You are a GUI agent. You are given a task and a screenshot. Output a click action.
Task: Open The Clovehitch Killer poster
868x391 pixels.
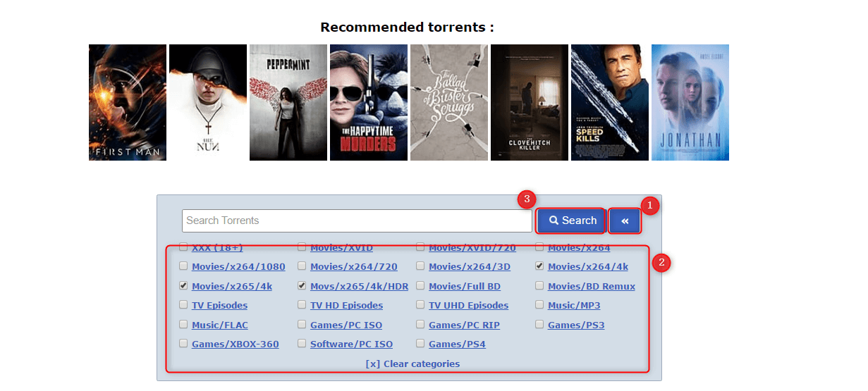tap(530, 102)
